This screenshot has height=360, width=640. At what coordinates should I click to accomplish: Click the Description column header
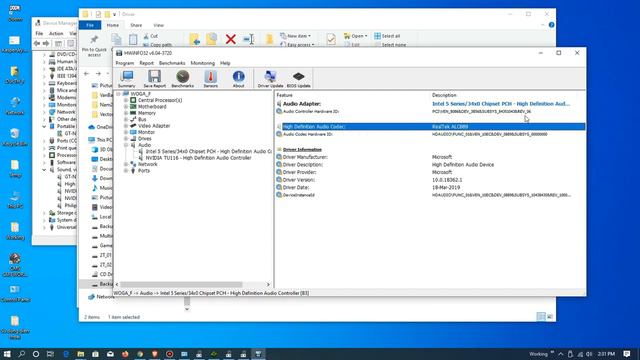click(x=444, y=95)
